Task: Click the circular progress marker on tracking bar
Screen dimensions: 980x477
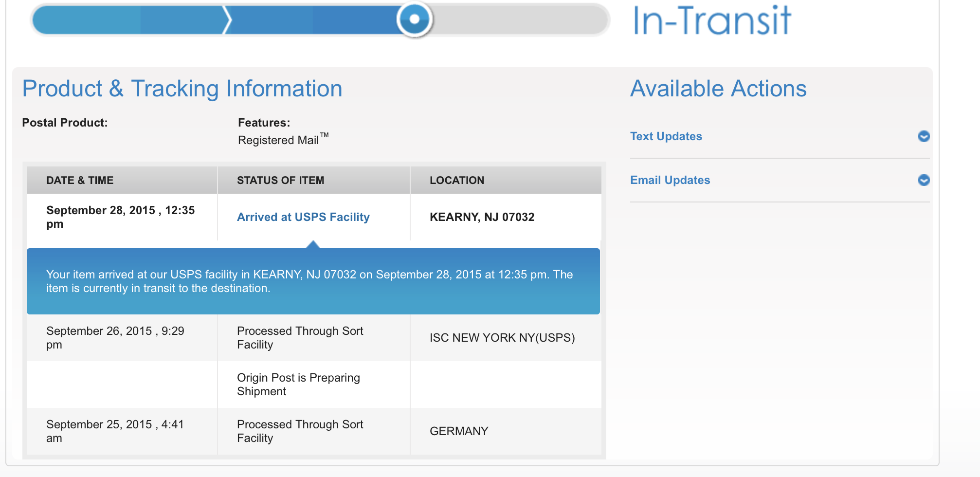Action: pos(414,19)
